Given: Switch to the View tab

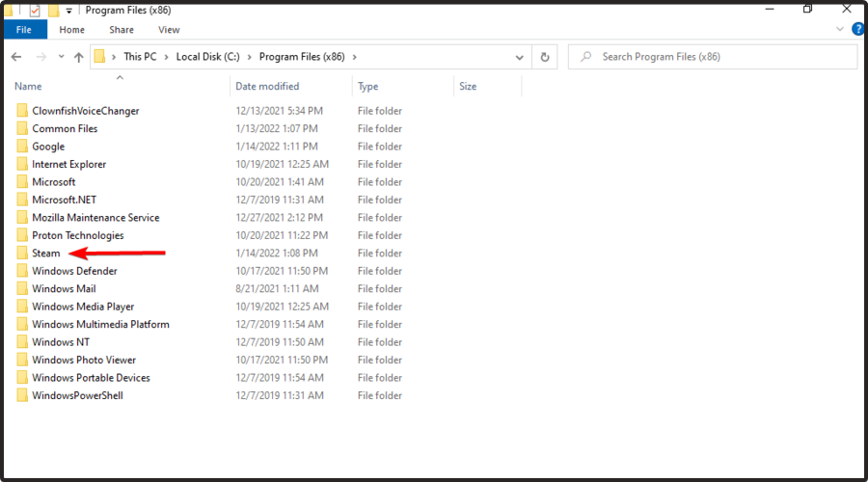Looking at the screenshot, I should (169, 30).
